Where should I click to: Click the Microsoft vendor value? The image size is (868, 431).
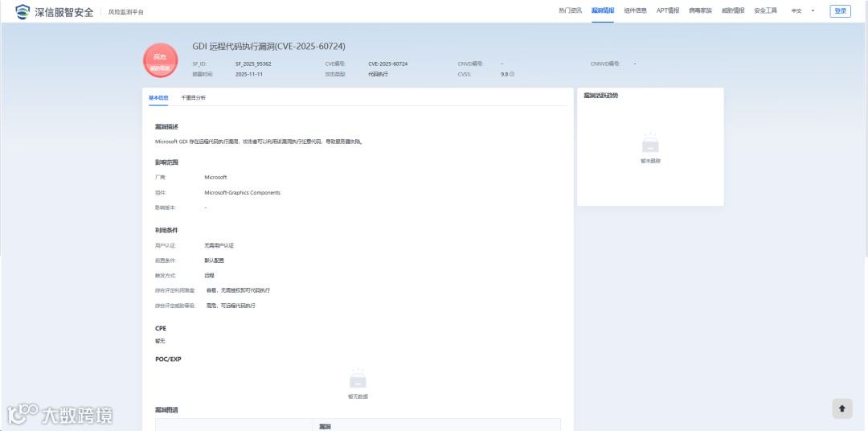215,177
